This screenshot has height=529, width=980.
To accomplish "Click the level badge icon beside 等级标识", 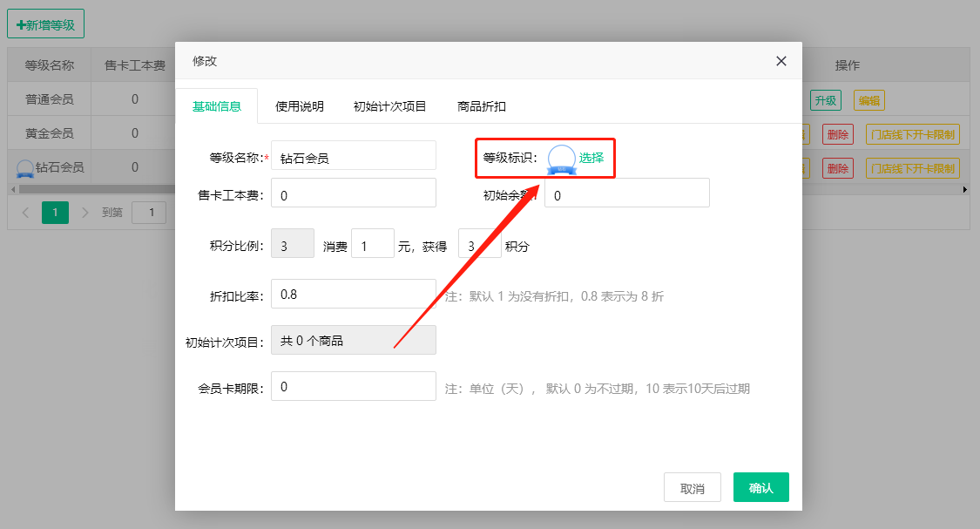I will [561, 159].
